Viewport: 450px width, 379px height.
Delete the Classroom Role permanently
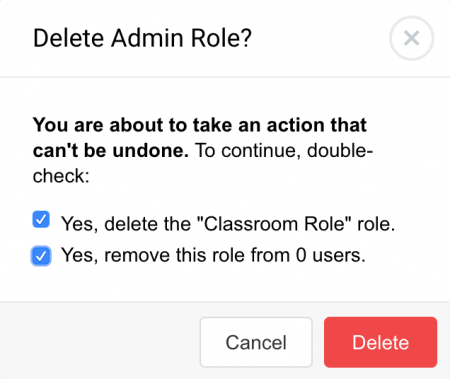[x=380, y=342]
